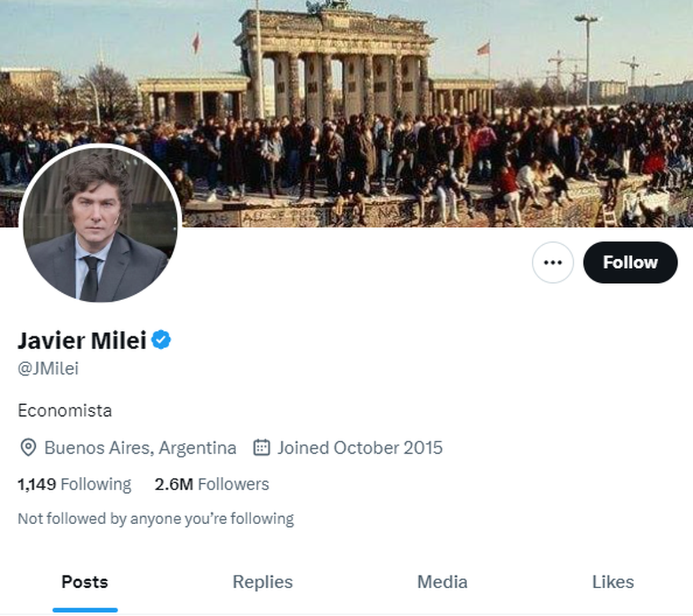Return to the Posts tab
The height and width of the screenshot is (616, 693).
85,583
